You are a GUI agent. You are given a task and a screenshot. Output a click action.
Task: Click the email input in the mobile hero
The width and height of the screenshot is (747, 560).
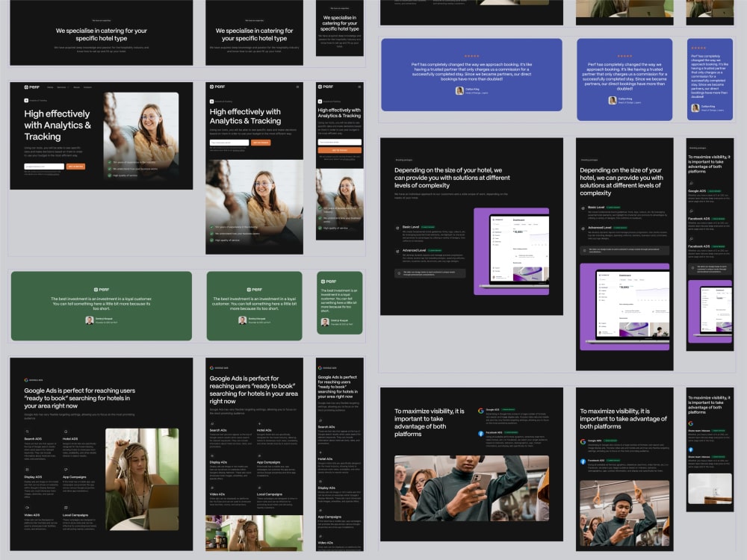(x=340, y=142)
